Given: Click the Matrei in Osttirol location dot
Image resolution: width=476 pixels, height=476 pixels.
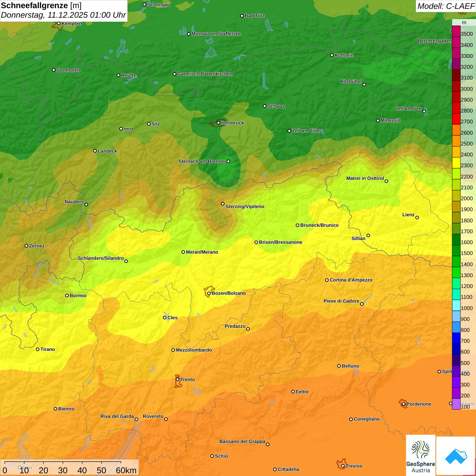Looking at the screenshot, I should tap(386, 181).
